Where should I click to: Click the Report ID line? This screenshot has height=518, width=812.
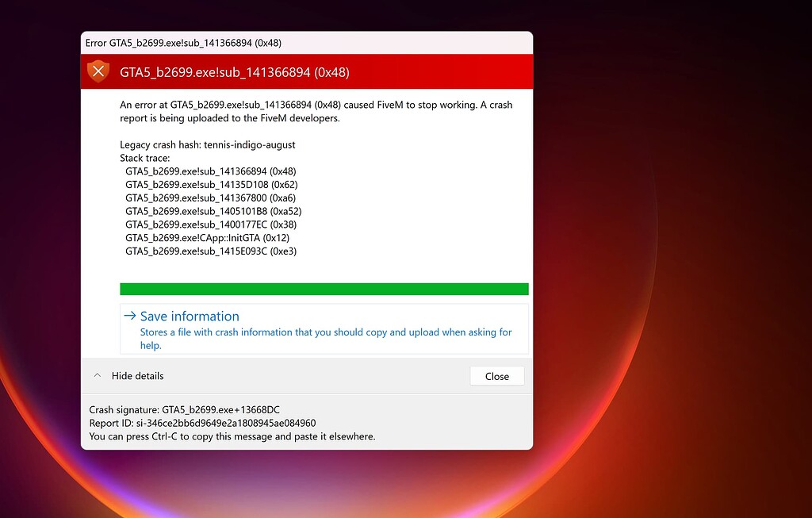202,424
